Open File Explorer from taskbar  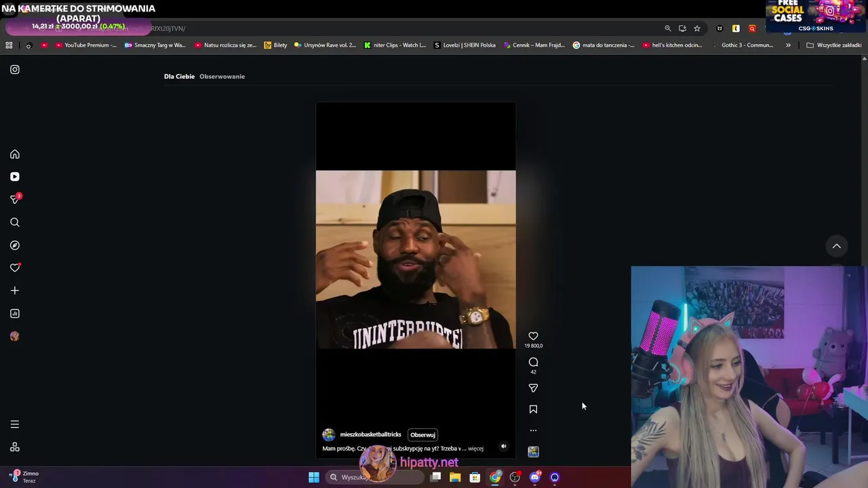pyautogui.click(x=455, y=477)
